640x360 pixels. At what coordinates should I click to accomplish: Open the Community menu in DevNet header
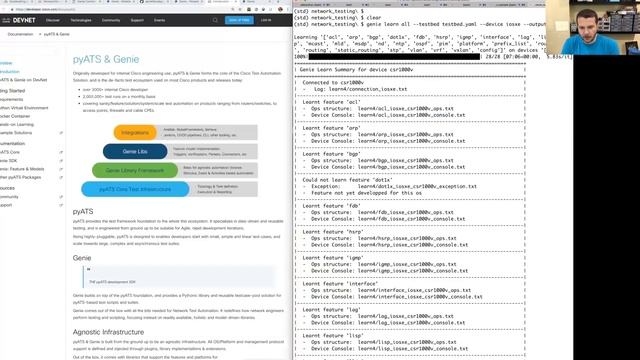[x=111, y=20]
